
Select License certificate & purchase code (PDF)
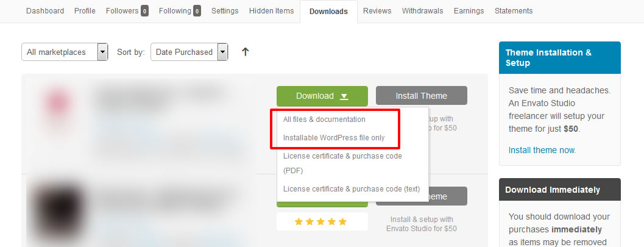click(342, 163)
